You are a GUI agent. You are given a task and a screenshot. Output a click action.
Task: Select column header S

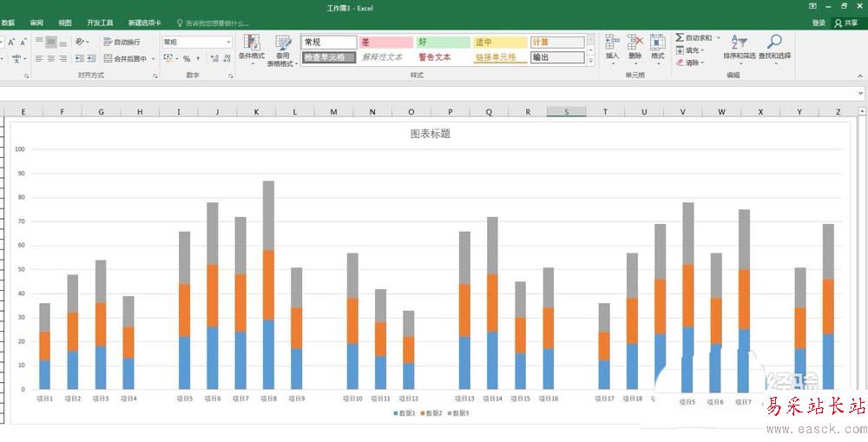(566, 112)
